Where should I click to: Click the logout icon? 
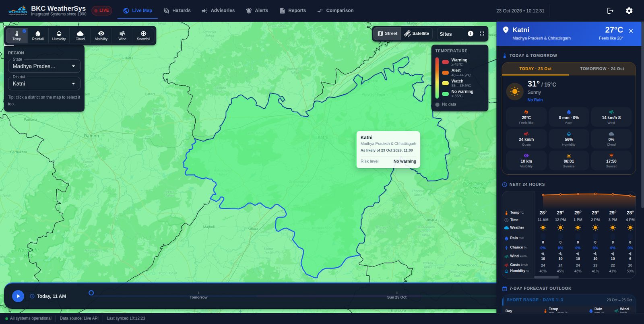pyautogui.click(x=610, y=11)
